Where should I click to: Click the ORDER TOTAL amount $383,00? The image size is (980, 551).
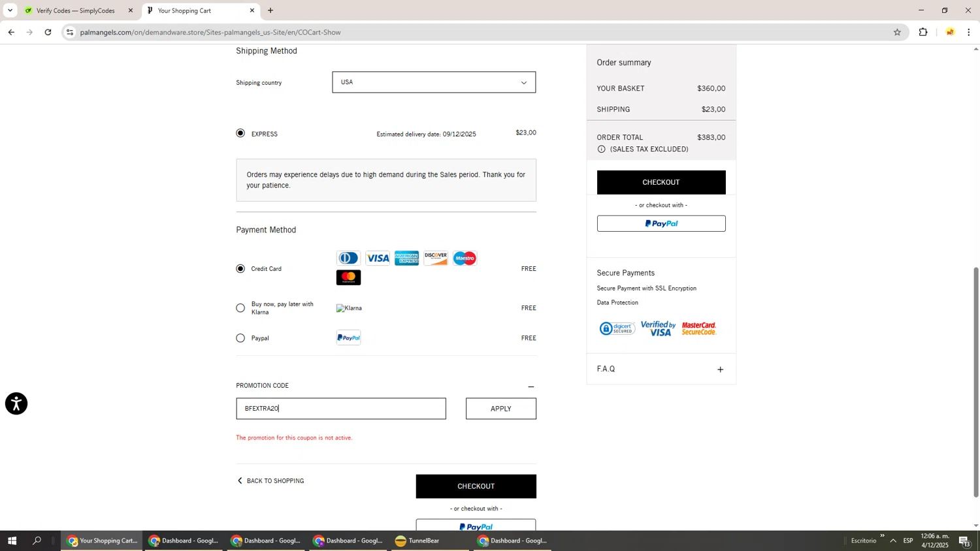tap(711, 138)
